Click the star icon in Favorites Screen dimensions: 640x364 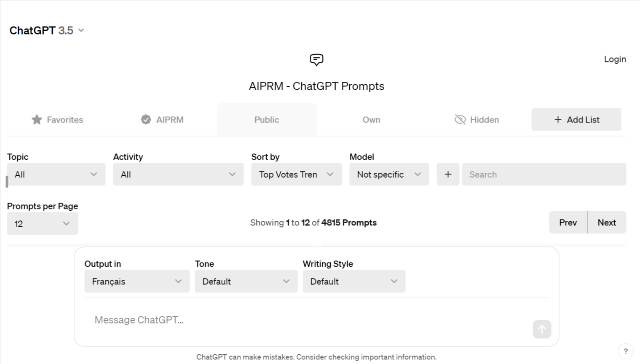[x=37, y=120]
